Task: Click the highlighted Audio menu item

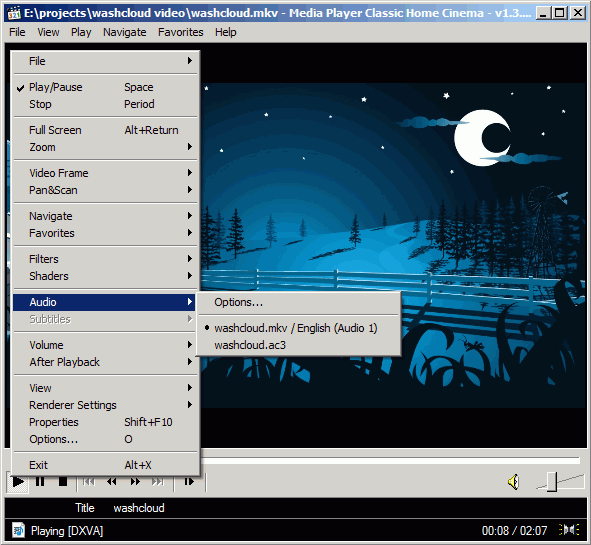Action: (x=104, y=302)
